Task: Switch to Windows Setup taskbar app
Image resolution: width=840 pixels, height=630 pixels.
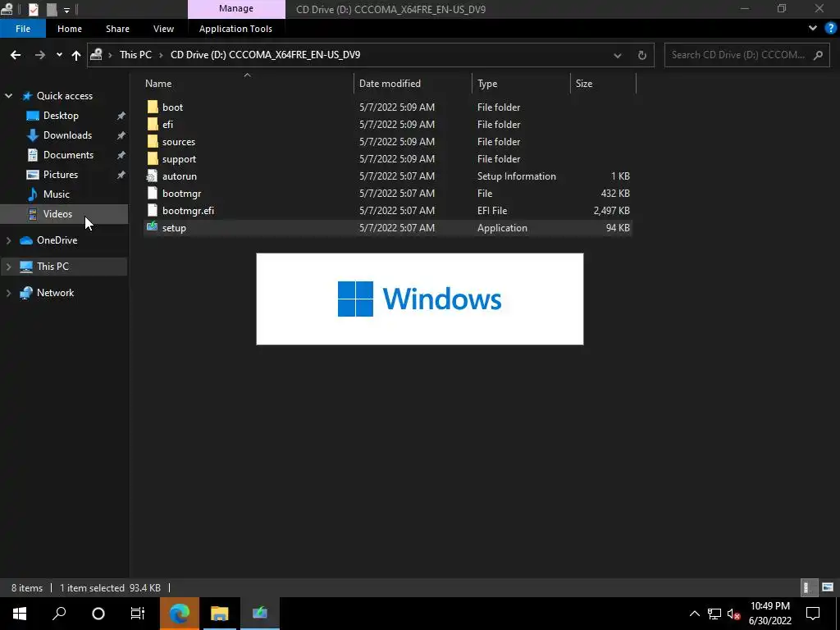Action: click(x=260, y=614)
